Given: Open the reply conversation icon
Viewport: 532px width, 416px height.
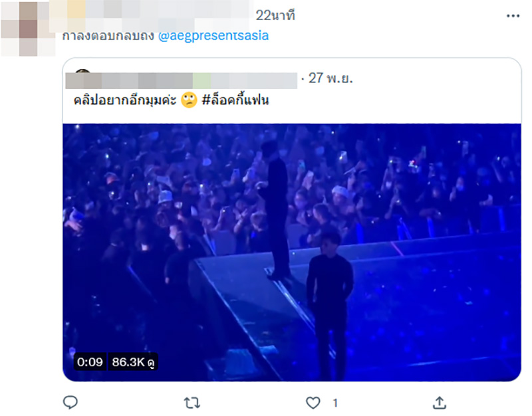Looking at the screenshot, I should [69, 402].
